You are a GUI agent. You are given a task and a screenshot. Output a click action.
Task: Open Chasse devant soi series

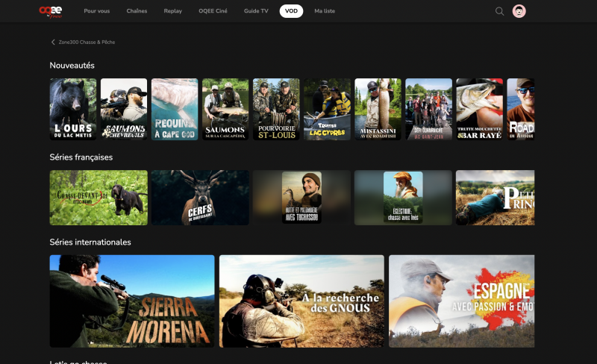click(99, 198)
